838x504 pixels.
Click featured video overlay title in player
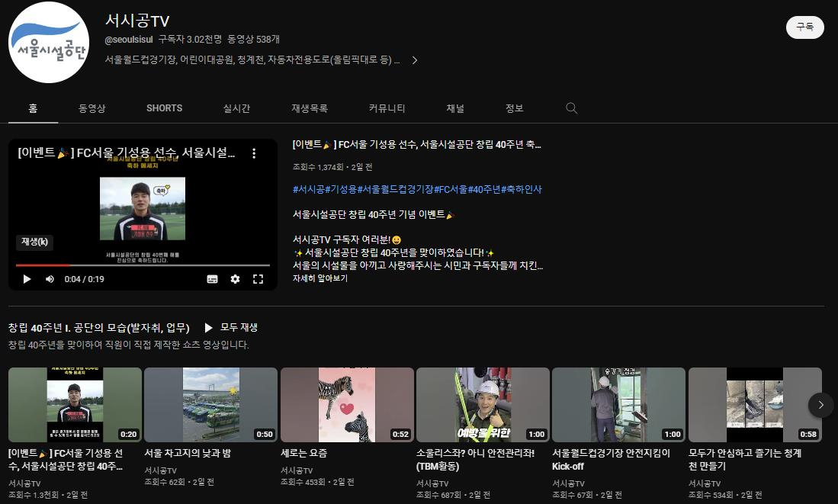(126, 152)
